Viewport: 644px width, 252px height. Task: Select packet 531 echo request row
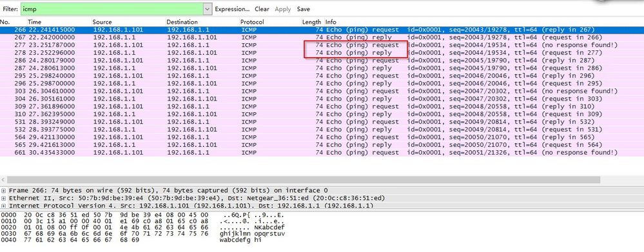322,122
